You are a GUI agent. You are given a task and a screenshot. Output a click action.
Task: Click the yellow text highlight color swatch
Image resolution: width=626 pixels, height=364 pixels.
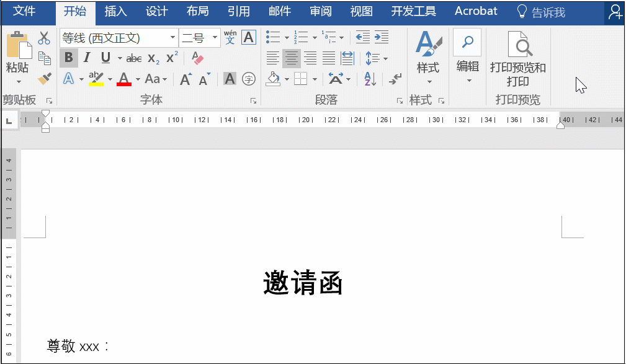96,82
